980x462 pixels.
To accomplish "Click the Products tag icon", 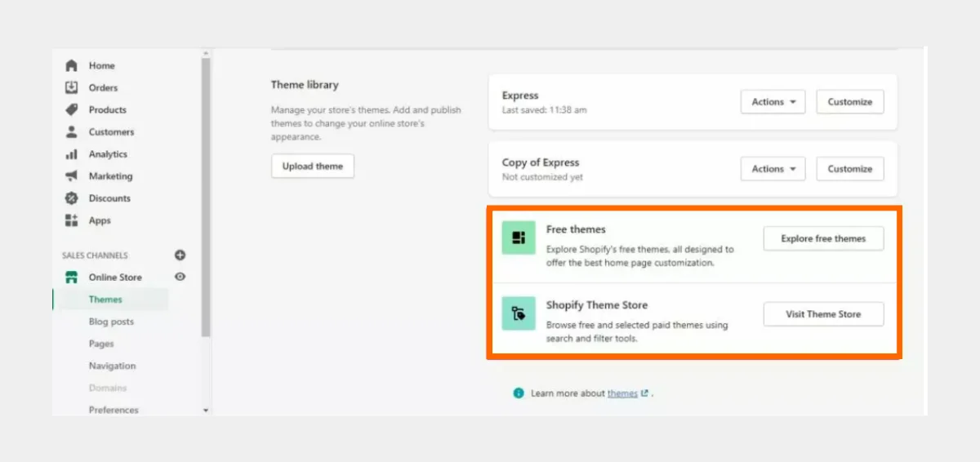I will pos(71,109).
